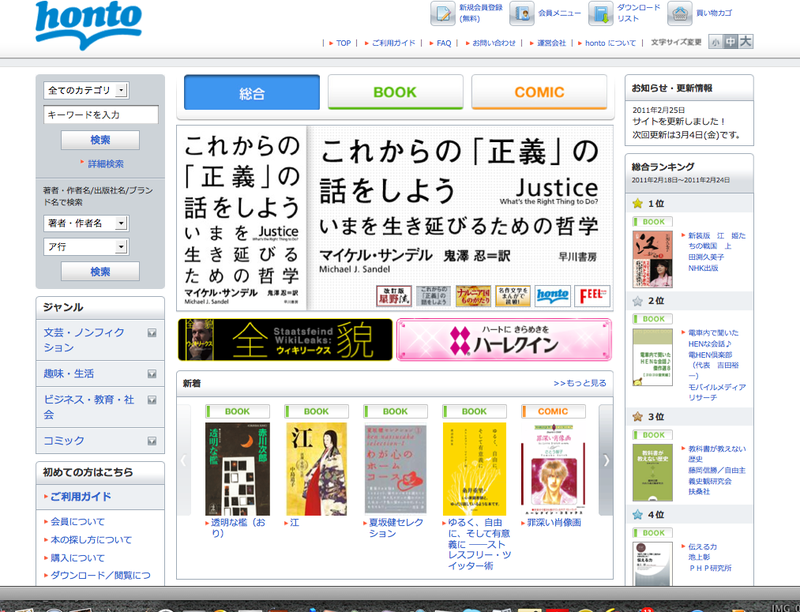Click >>もっと見る in 新着

tap(580, 383)
